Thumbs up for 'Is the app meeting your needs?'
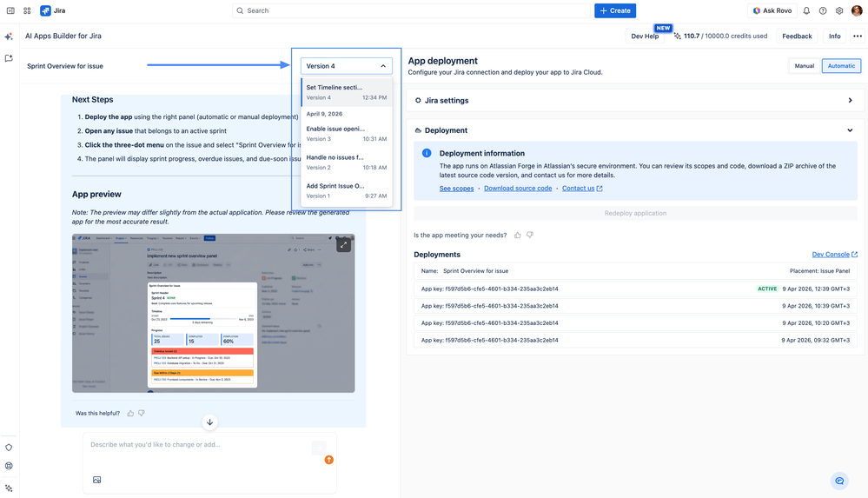The width and height of the screenshot is (868, 498). click(x=518, y=235)
